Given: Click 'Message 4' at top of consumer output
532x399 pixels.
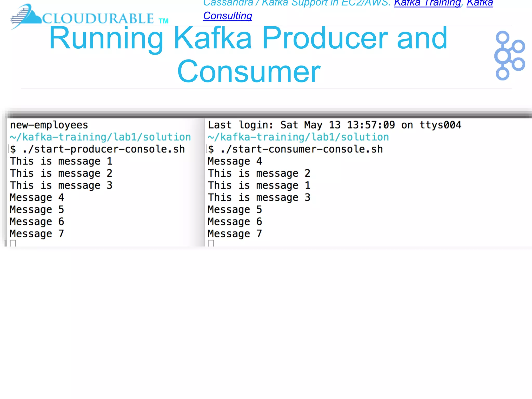Looking at the screenshot, I should pyautogui.click(x=235, y=161).
